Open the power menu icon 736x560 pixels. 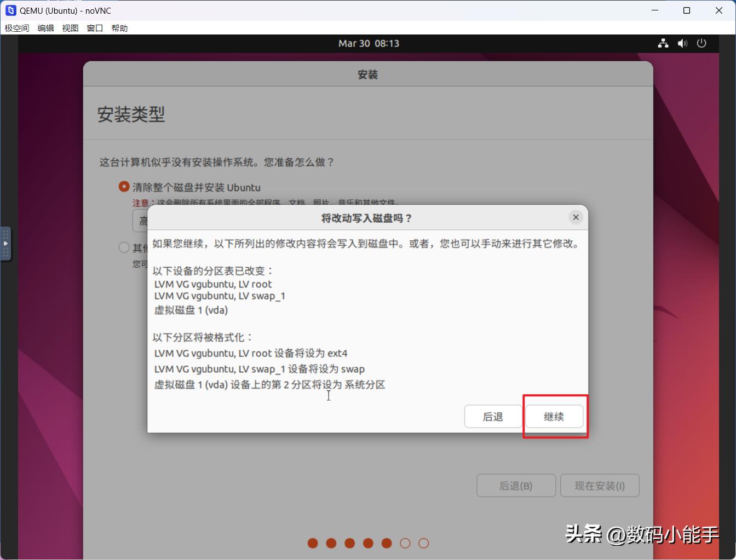(702, 43)
